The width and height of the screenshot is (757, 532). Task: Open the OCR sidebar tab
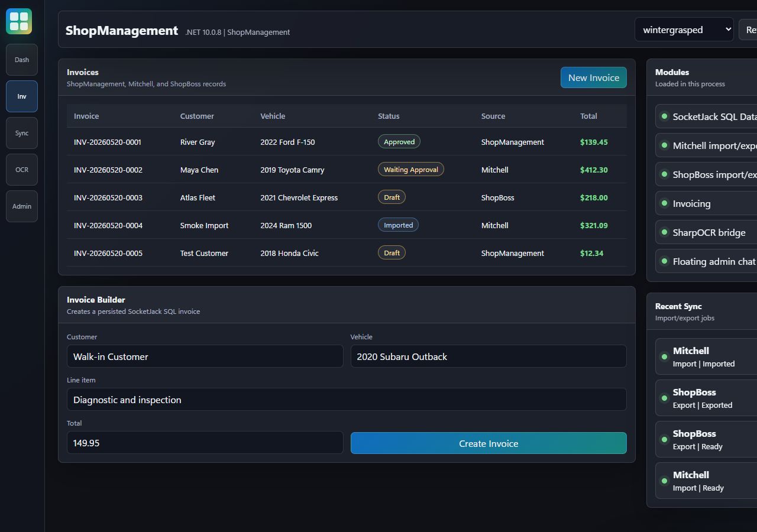22,170
